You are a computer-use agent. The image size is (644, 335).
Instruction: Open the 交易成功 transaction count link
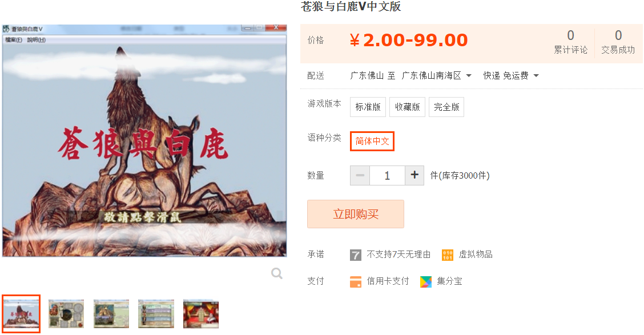[x=618, y=42]
